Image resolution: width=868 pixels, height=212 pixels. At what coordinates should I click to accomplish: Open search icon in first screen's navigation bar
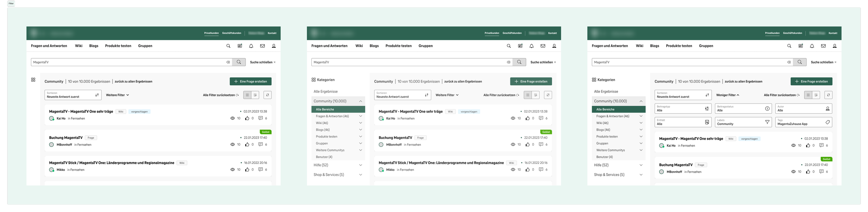228,46
